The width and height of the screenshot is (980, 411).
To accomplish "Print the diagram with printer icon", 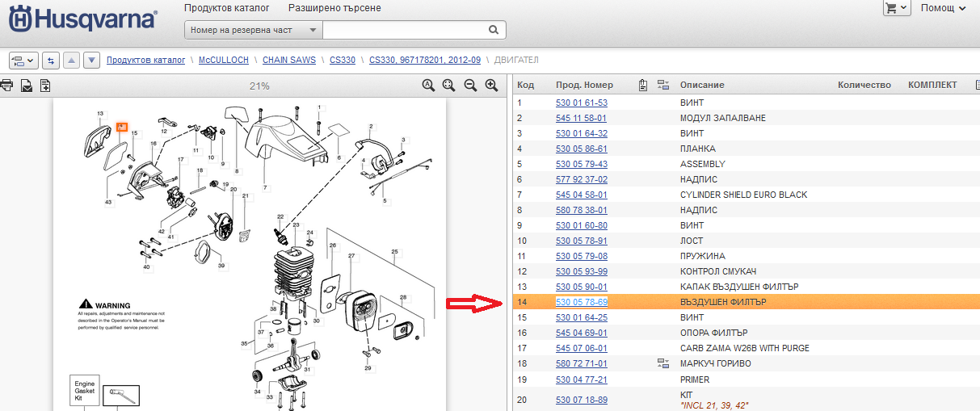I will coord(6,86).
